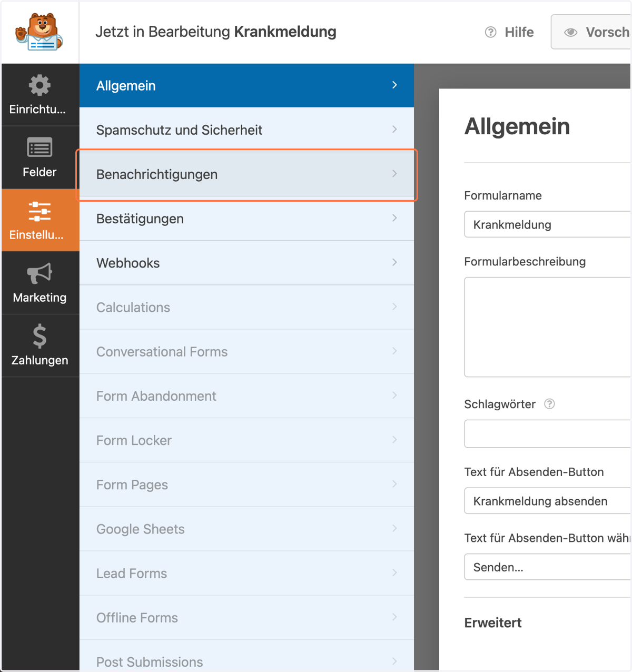The width and height of the screenshot is (632, 672).
Task: Expand the Webhooks chevron arrow
Action: [394, 262]
